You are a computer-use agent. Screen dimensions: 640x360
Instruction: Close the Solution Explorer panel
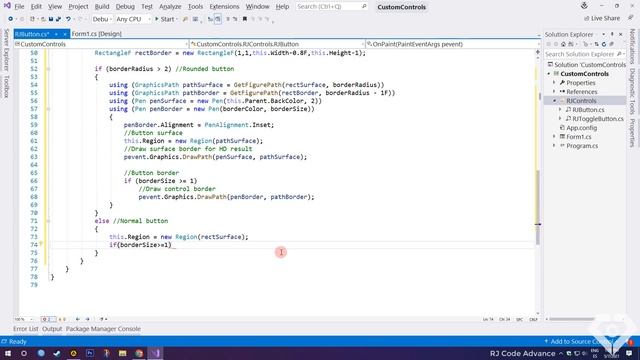(621, 34)
